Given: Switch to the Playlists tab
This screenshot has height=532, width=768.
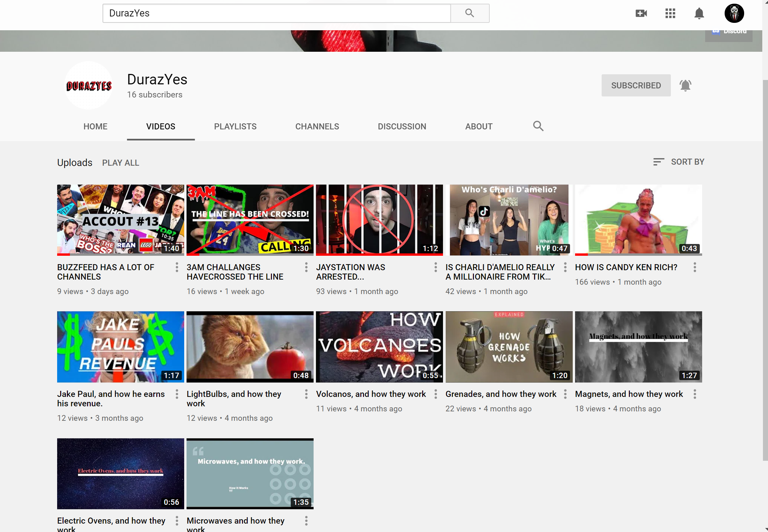Looking at the screenshot, I should [x=235, y=126].
